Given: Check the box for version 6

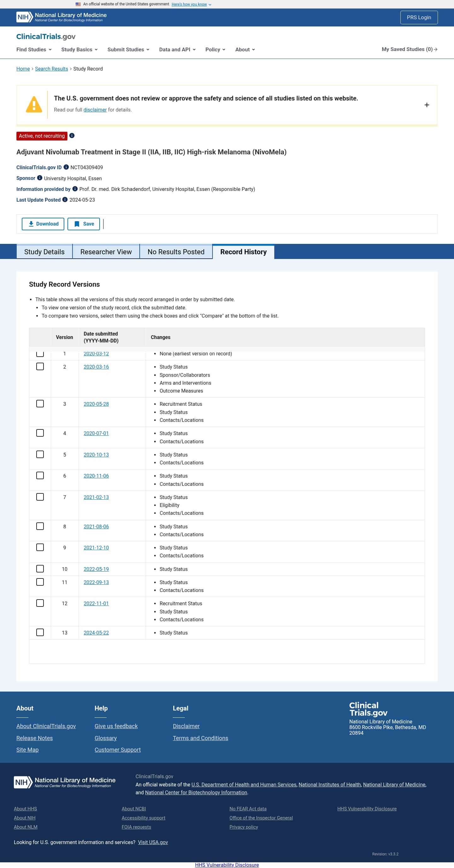Looking at the screenshot, I should 40,475.
